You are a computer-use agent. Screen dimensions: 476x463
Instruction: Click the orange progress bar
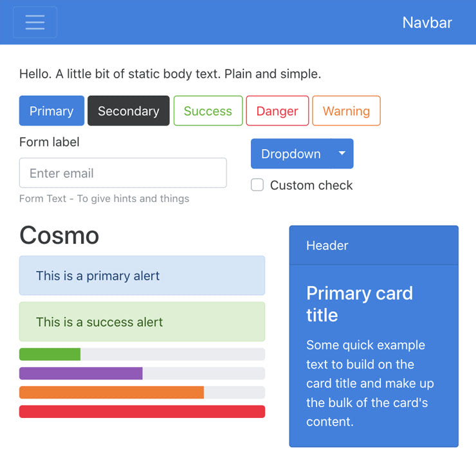(111, 392)
